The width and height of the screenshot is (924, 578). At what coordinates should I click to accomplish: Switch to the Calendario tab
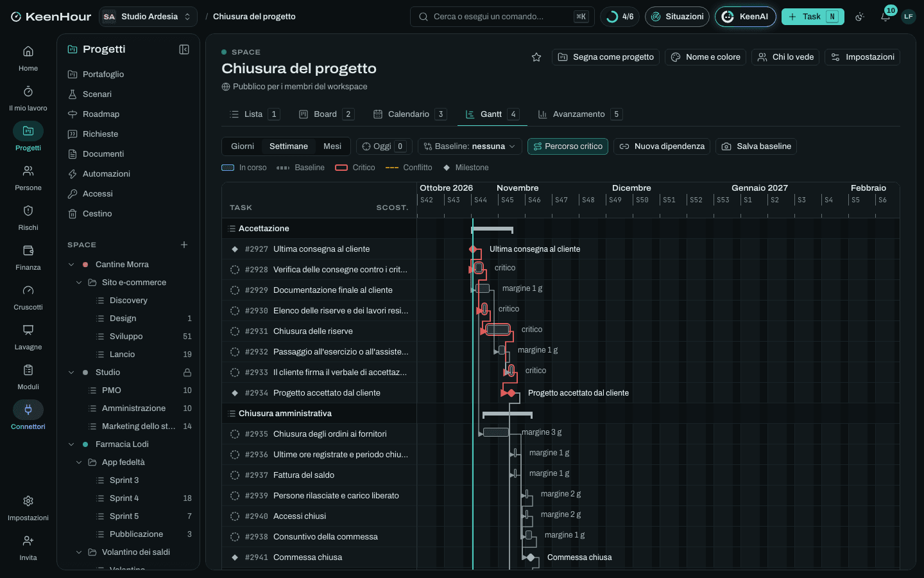[x=409, y=114]
